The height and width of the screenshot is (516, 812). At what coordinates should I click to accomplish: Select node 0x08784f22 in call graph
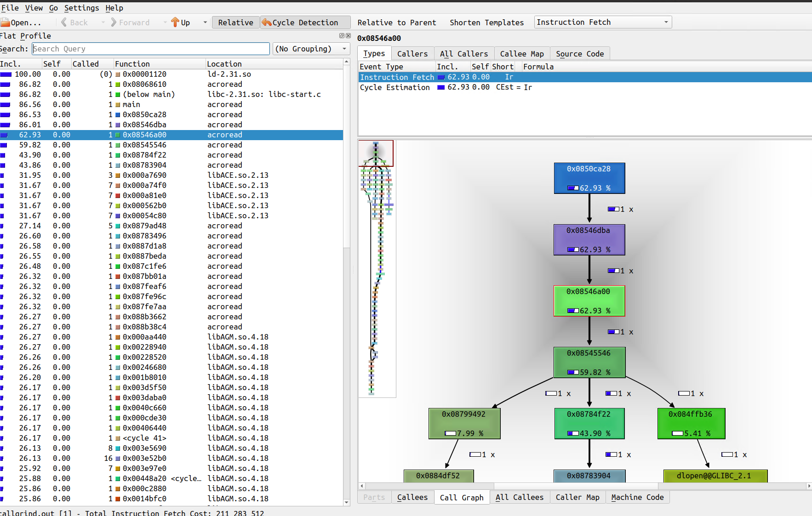tap(589, 423)
